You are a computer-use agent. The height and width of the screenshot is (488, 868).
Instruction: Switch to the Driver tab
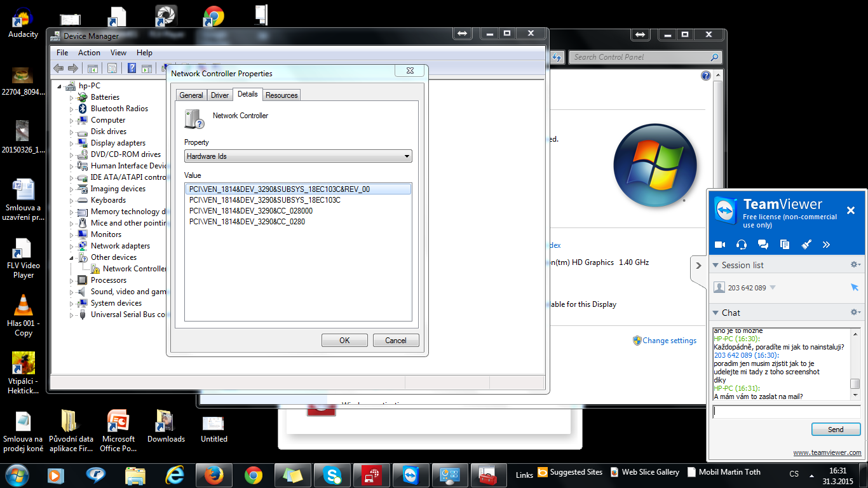pos(220,95)
